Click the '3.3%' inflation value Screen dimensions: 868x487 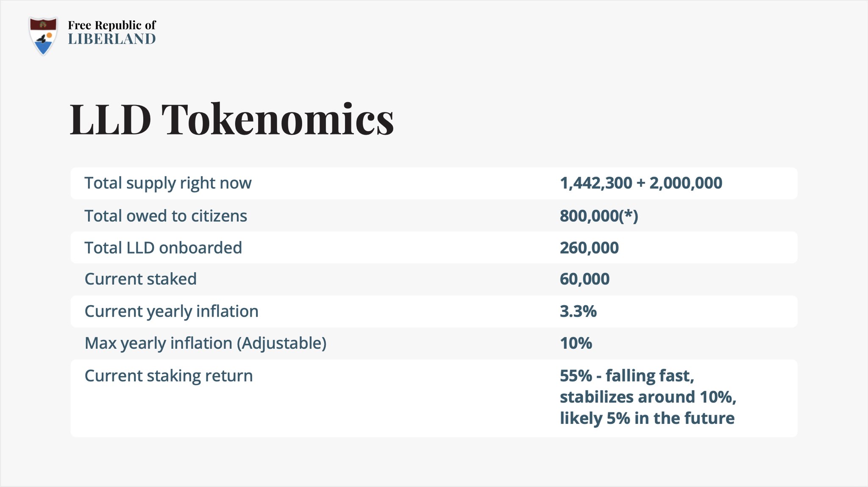click(578, 311)
